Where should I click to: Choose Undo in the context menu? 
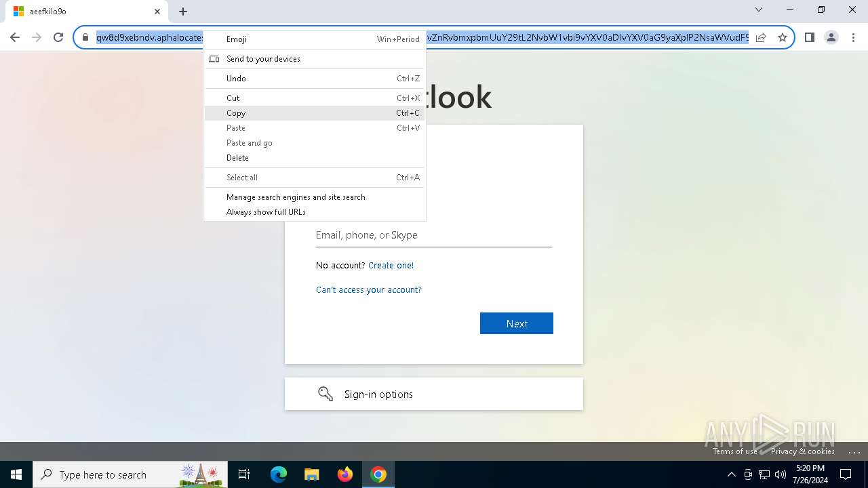[315, 79]
